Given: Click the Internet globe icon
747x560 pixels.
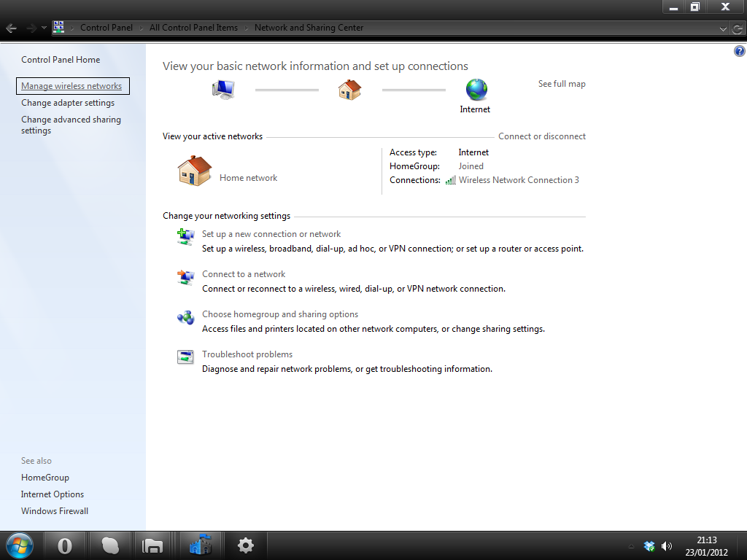Looking at the screenshot, I should (476, 90).
